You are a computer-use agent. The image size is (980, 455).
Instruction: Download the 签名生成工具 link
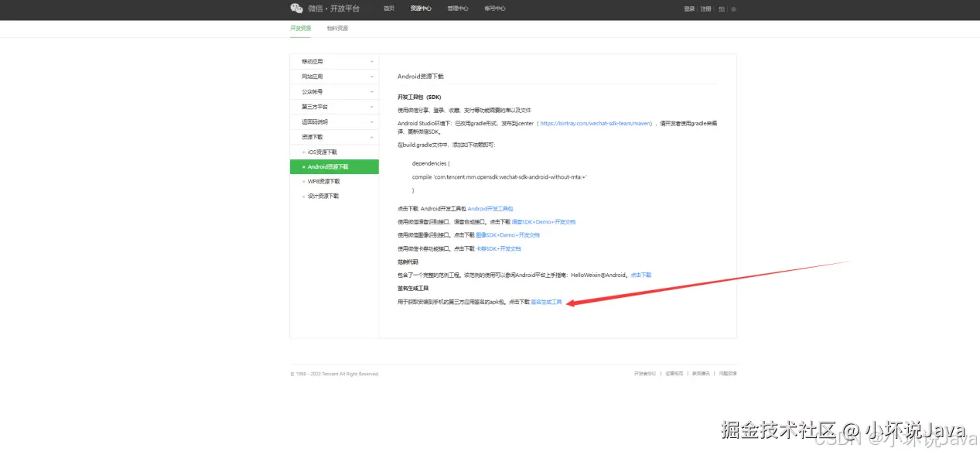tap(546, 301)
